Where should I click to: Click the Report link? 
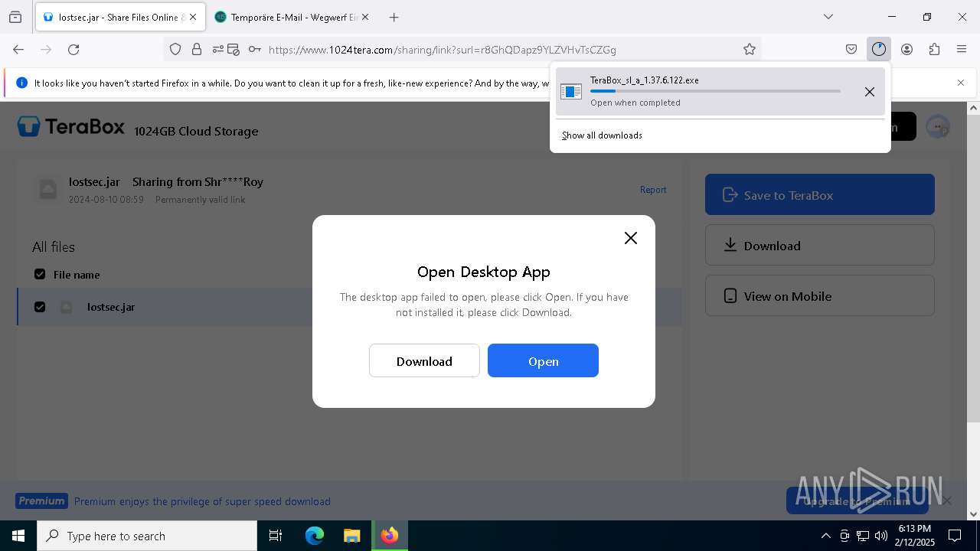[x=653, y=190]
